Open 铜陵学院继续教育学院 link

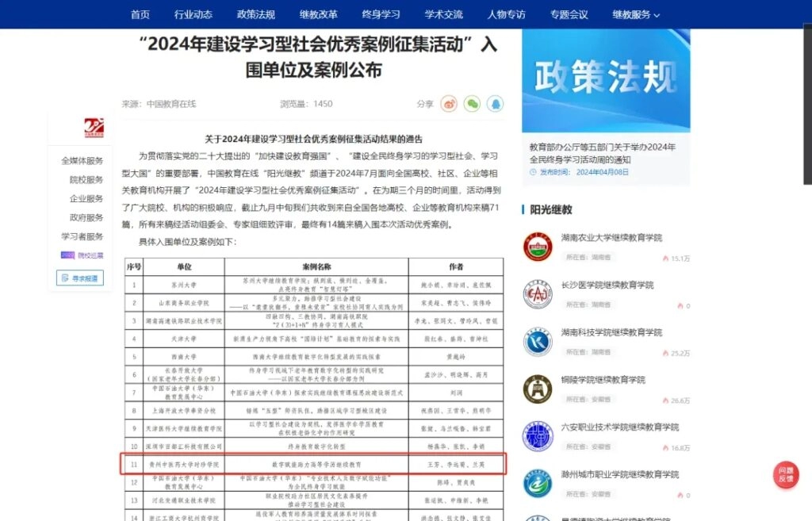(x=603, y=380)
